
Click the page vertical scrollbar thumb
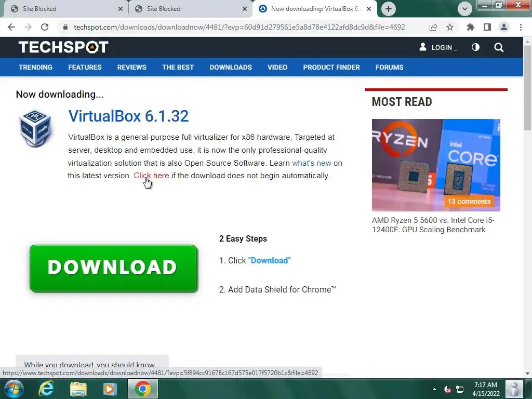(x=527, y=87)
